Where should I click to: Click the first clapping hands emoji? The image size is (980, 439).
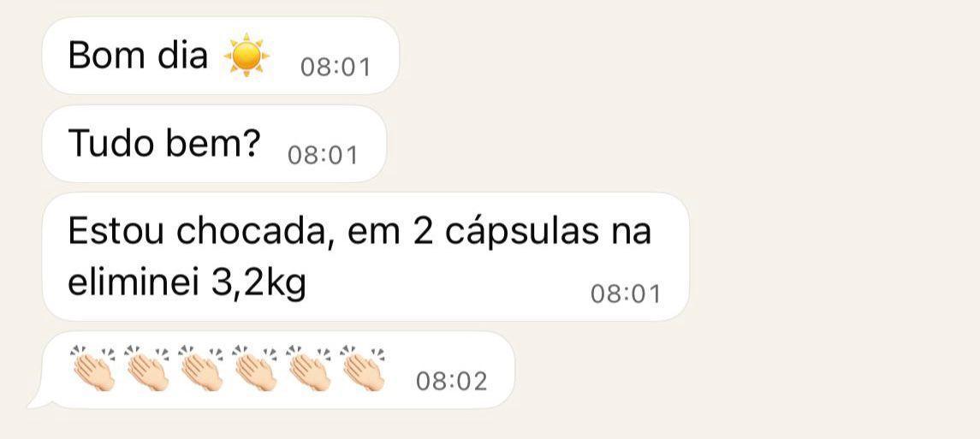(x=93, y=368)
